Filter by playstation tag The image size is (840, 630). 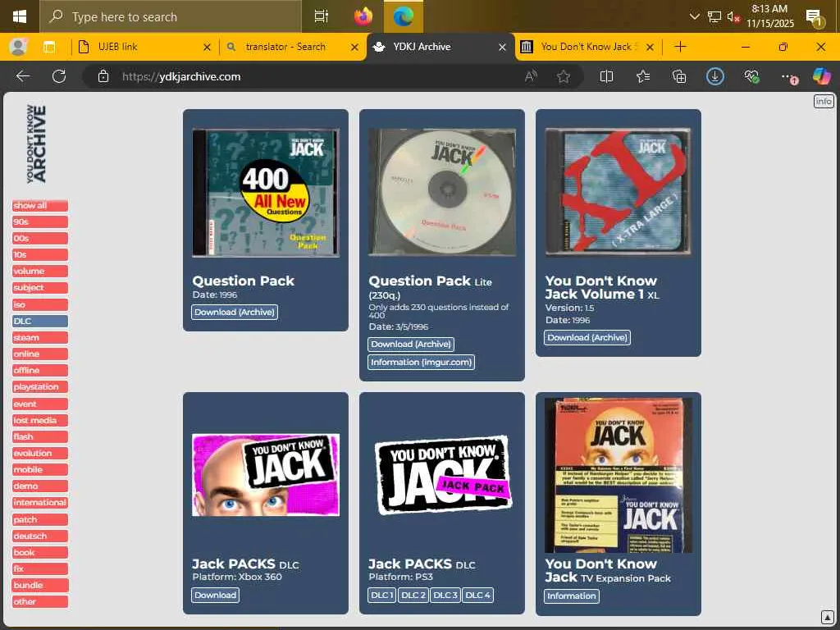tap(40, 387)
